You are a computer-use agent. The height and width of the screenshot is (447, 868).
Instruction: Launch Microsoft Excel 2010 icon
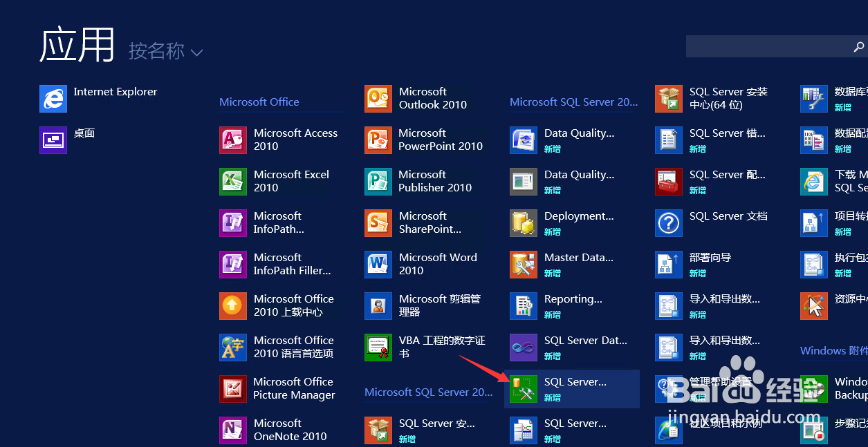click(233, 182)
